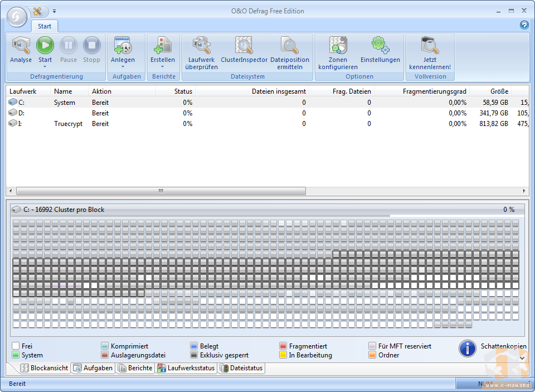Click the Pause defragmentation icon
535x392 pixels.
tap(68, 45)
